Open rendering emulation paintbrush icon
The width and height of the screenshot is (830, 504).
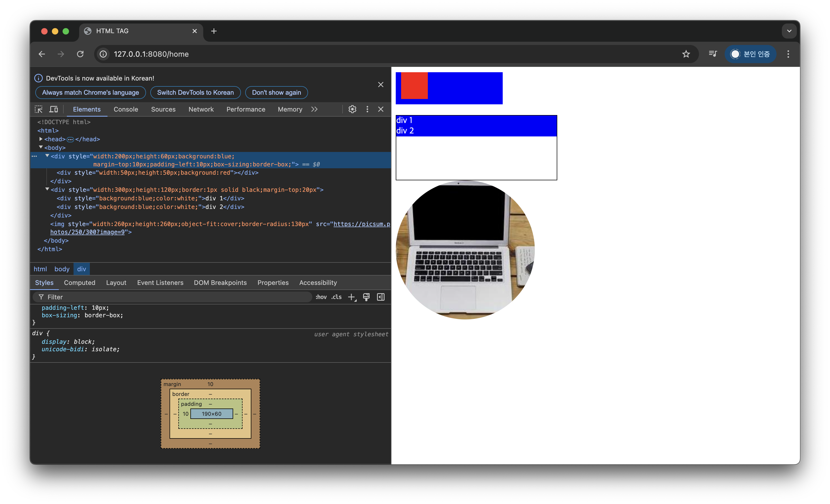pyautogui.click(x=366, y=297)
